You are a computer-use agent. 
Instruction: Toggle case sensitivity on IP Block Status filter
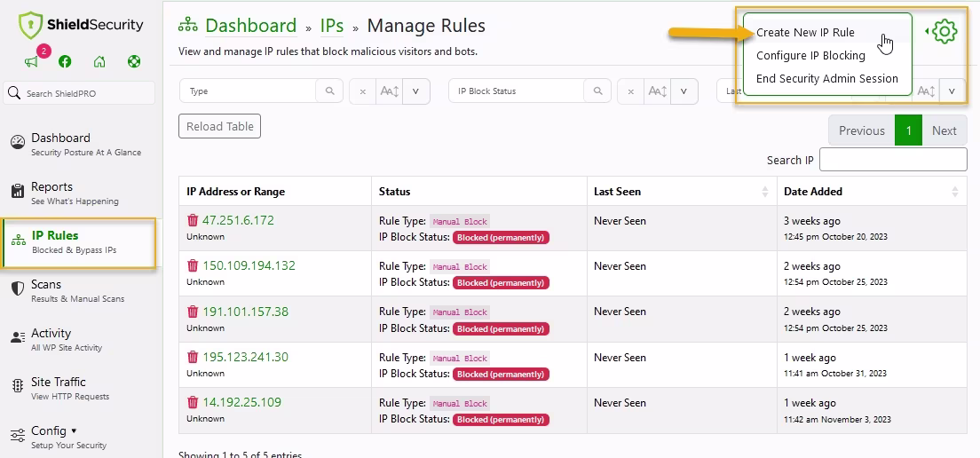pos(657,91)
